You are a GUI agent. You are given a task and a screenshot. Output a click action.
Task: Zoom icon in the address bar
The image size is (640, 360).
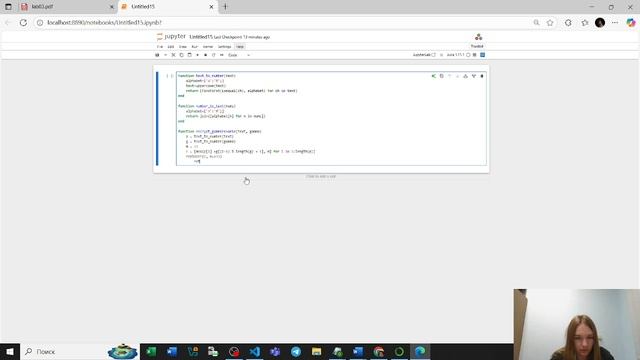536,22
